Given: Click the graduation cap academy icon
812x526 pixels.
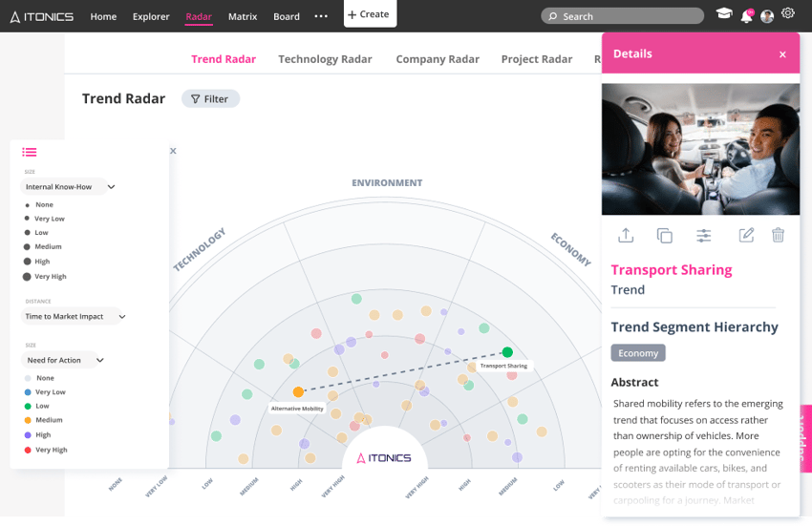Looking at the screenshot, I should click(x=724, y=15).
